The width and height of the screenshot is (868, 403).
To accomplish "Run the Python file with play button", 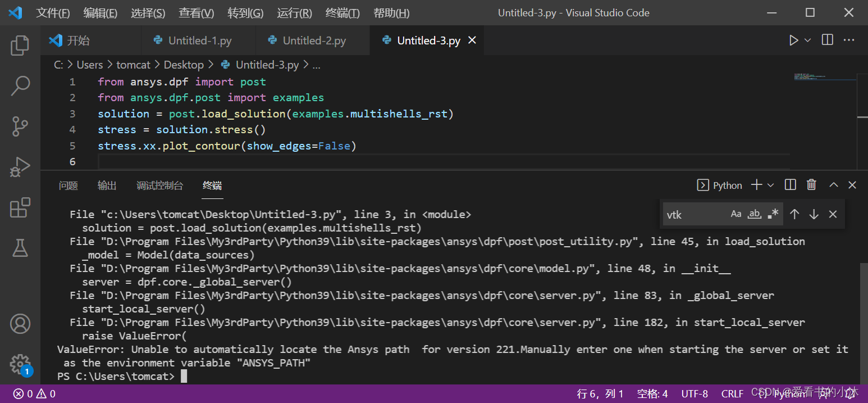I will 793,40.
